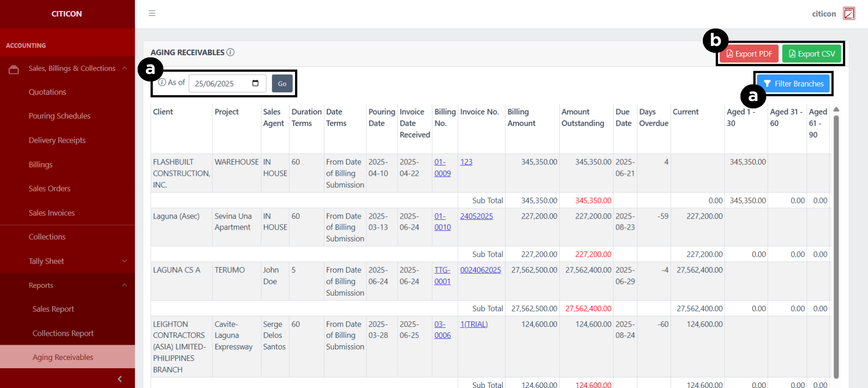Screen dimensions: 868x388
Task: Open the Filter Branches button
Action: coord(793,84)
